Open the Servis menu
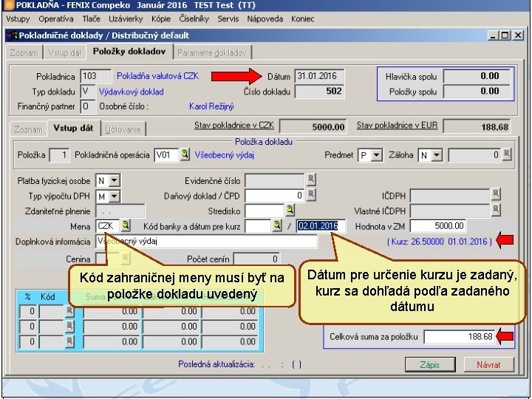 pos(228,18)
